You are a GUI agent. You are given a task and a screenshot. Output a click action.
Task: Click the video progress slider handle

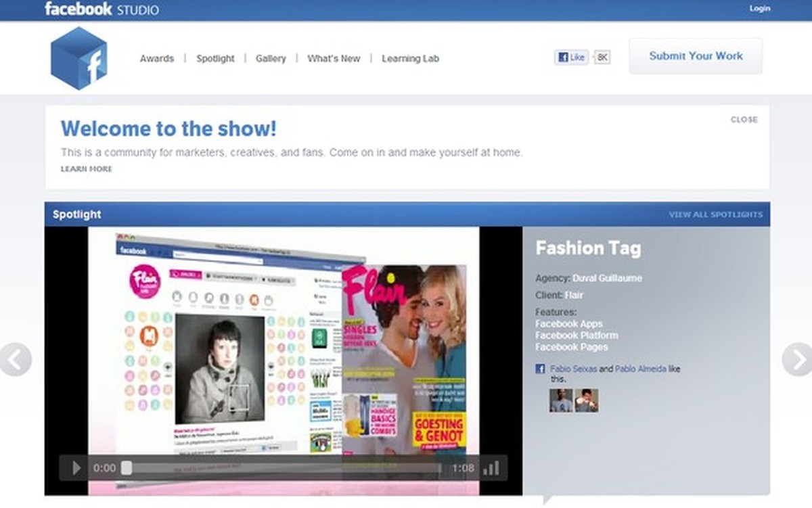pyautogui.click(x=127, y=468)
